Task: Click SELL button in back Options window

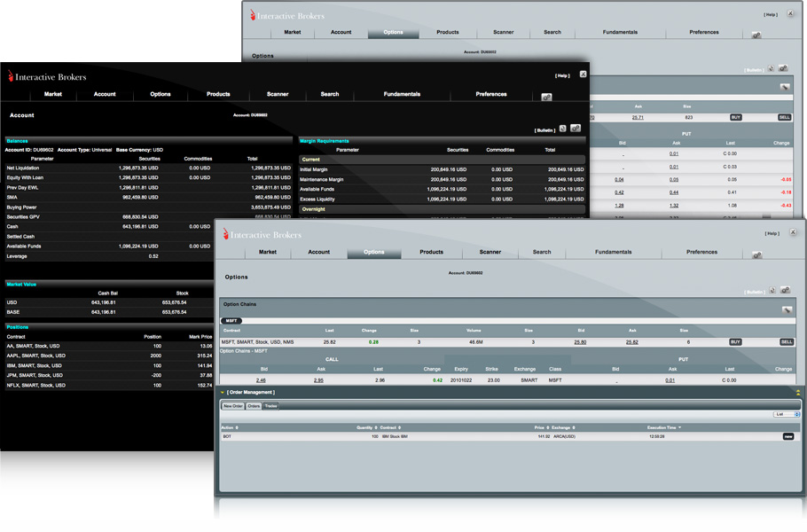Action: point(784,117)
